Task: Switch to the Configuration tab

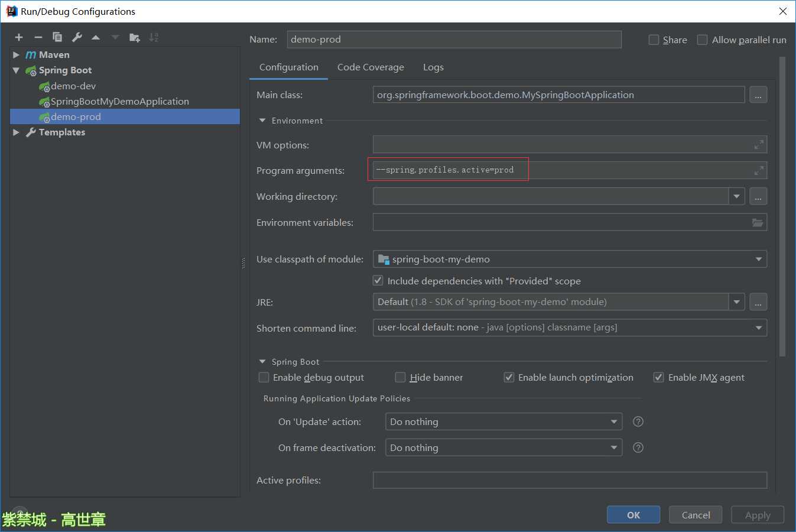Action: (289, 67)
